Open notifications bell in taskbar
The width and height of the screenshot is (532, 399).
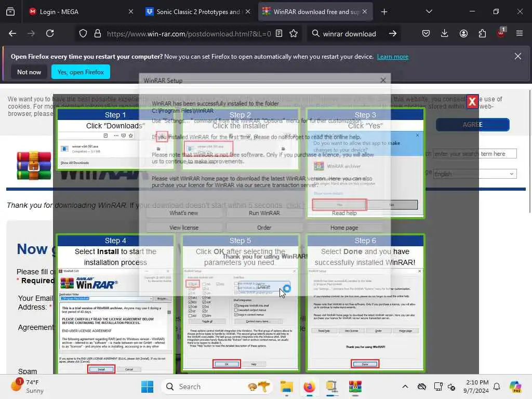(x=497, y=387)
